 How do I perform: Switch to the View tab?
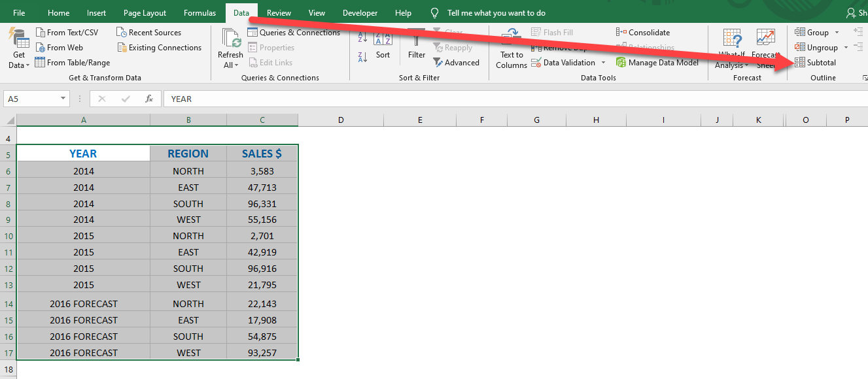pos(317,12)
